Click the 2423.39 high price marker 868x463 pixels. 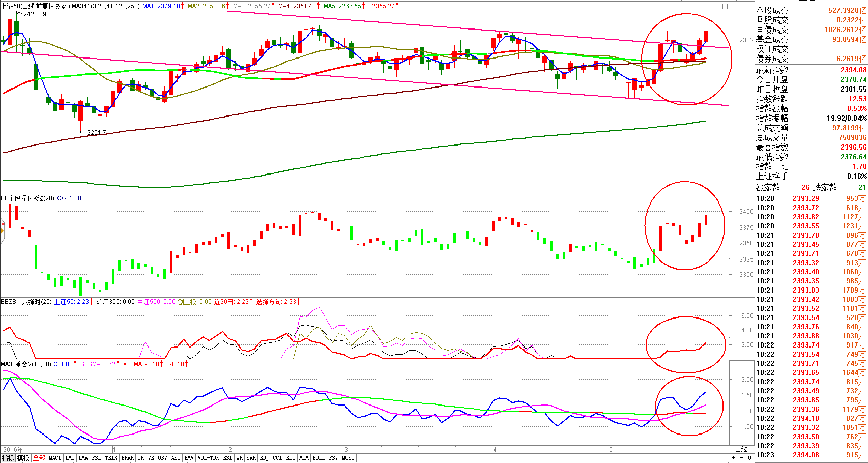point(35,14)
